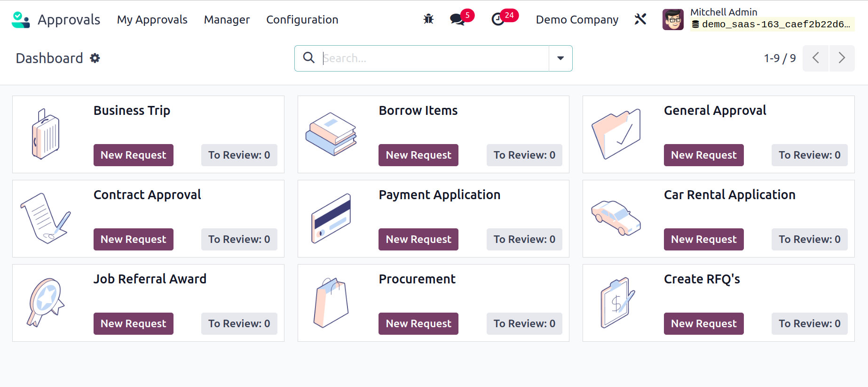Click the magnifying glass search icon

(x=309, y=58)
